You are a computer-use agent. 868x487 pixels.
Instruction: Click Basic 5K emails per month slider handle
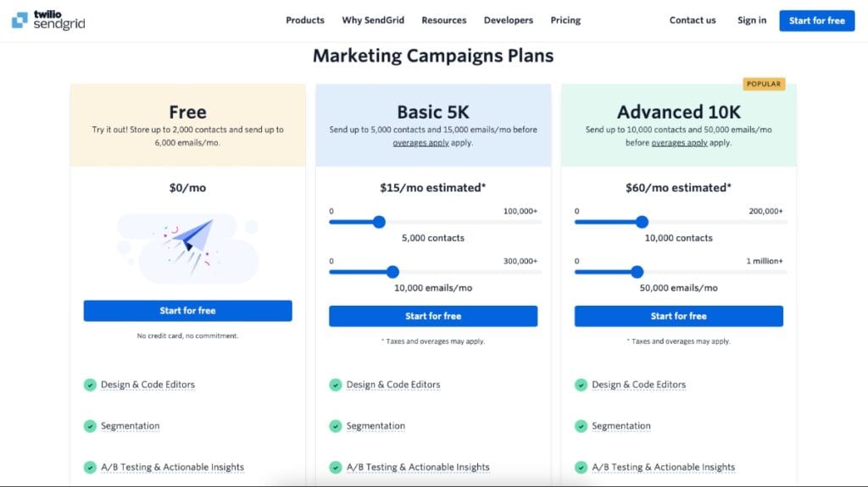(x=393, y=272)
